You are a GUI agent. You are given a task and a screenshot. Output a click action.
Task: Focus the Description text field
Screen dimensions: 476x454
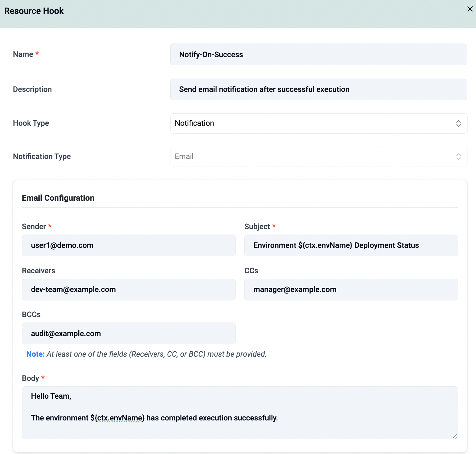(x=318, y=89)
